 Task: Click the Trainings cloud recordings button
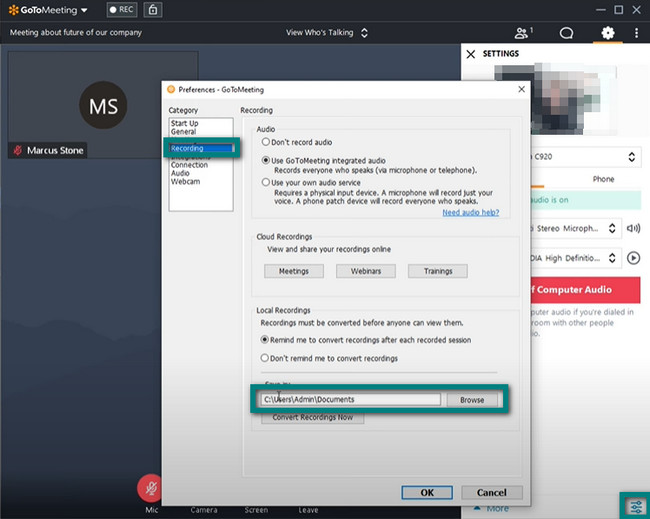[438, 271]
